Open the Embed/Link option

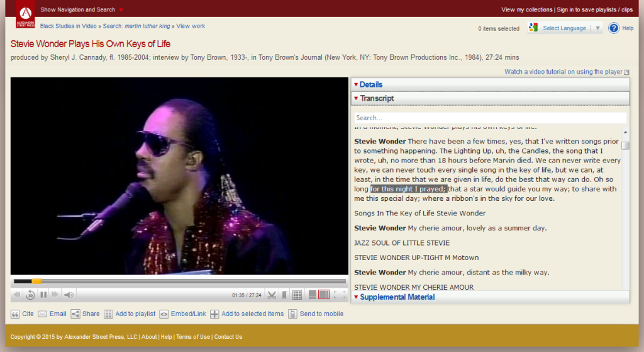(x=189, y=314)
